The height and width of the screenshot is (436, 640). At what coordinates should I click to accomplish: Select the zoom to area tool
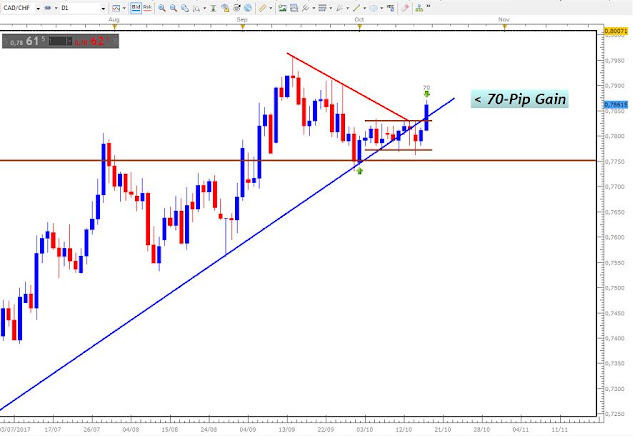[x=185, y=8]
